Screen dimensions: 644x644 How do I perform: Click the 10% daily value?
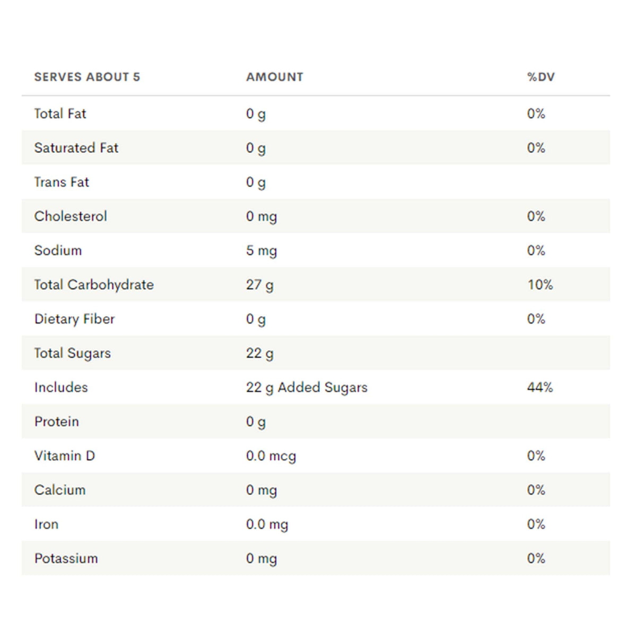(539, 285)
